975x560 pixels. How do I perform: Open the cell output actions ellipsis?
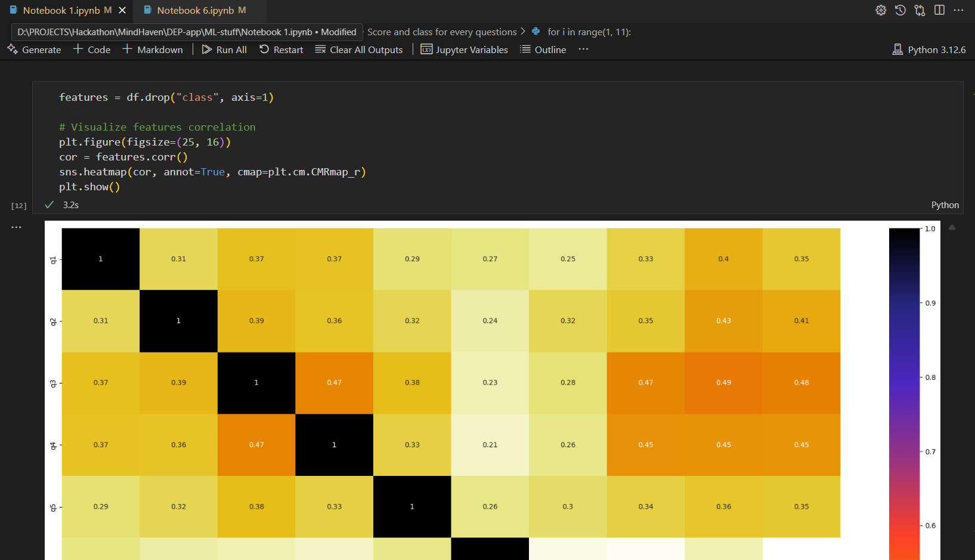pos(16,227)
